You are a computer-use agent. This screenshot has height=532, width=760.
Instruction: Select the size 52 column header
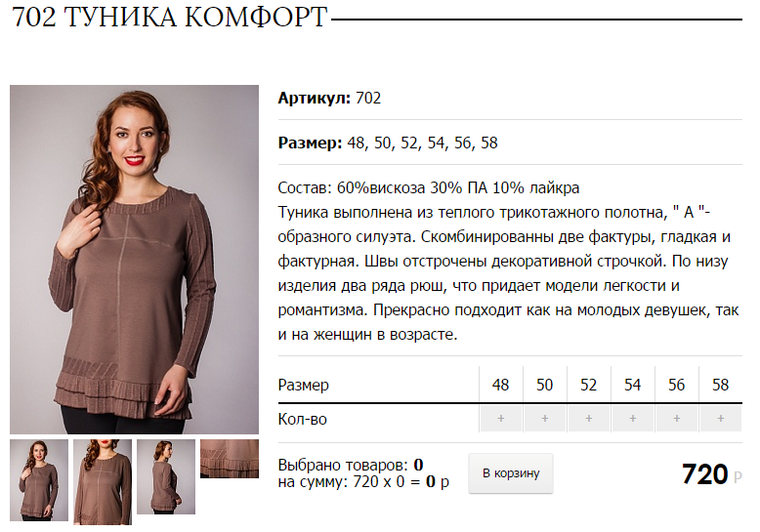pyautogui.click(x=588, y=385)
